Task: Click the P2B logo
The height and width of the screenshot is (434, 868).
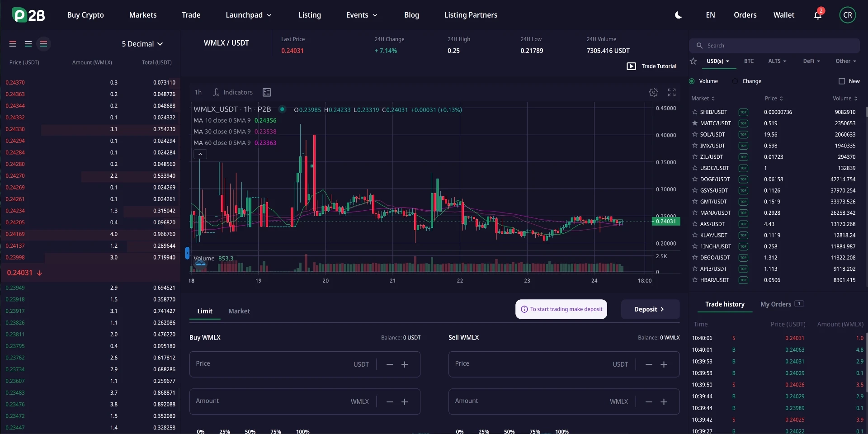Action: click(x=28, y=15)
